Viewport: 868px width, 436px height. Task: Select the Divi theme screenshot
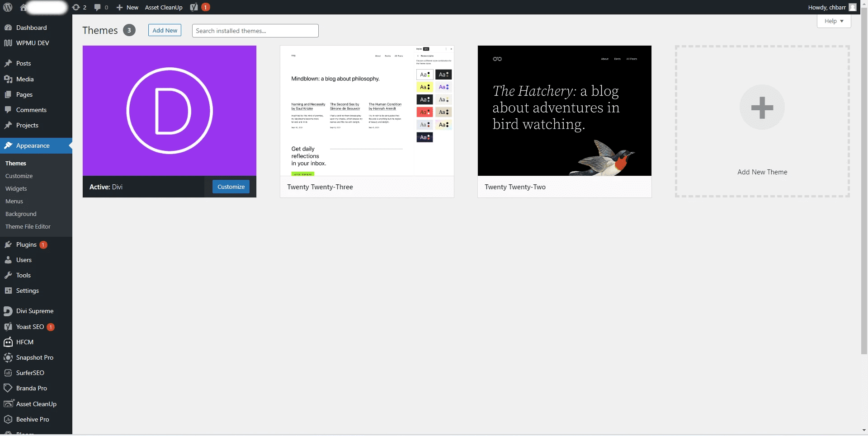[170, 111]
